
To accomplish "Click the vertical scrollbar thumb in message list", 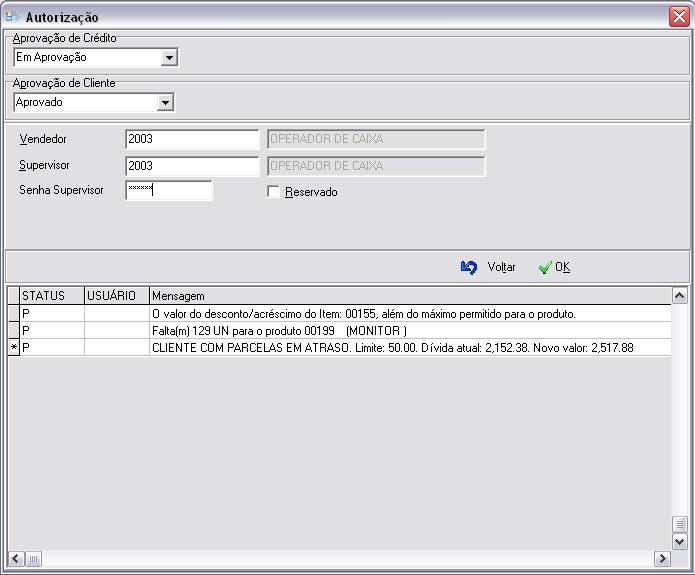I will click(679, 525).
